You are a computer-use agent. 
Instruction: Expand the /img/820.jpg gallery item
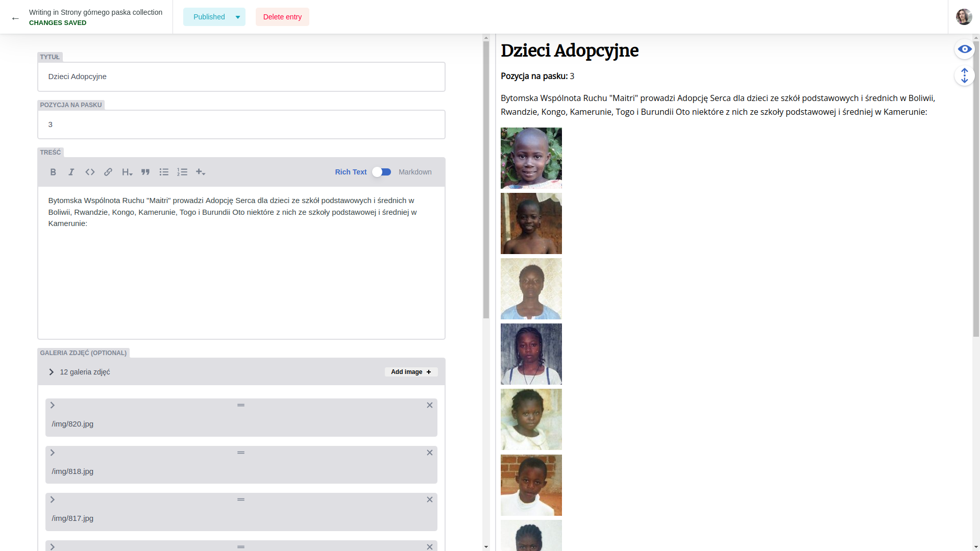point(52,405)
